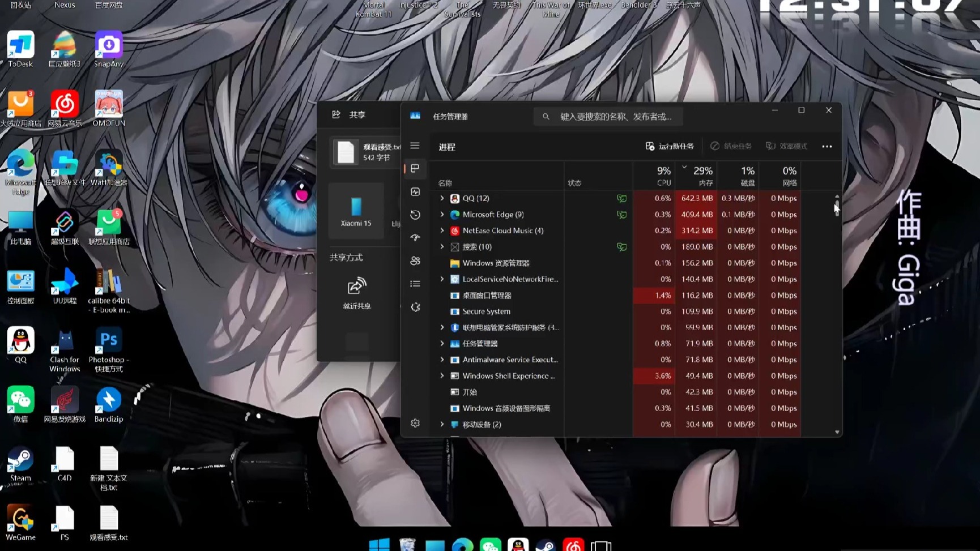
Task: Expand the 移动设备 (2) process group
Action: pos(442,424)
